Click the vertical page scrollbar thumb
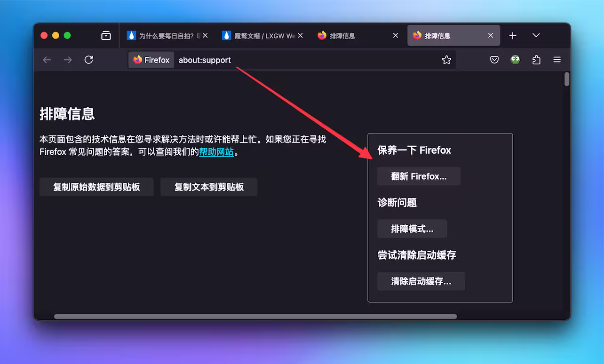Viewport: 604px width, 364px height. coord(567,79)
